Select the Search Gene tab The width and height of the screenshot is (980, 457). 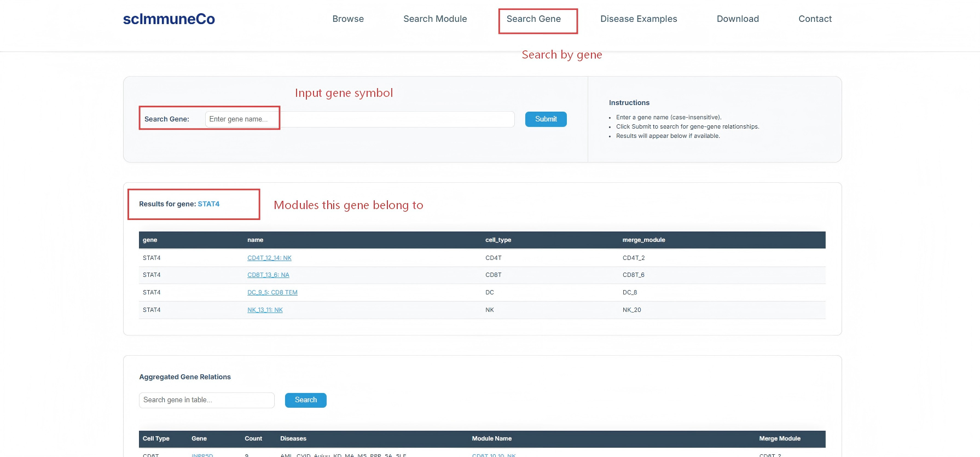tap(534, 19)
